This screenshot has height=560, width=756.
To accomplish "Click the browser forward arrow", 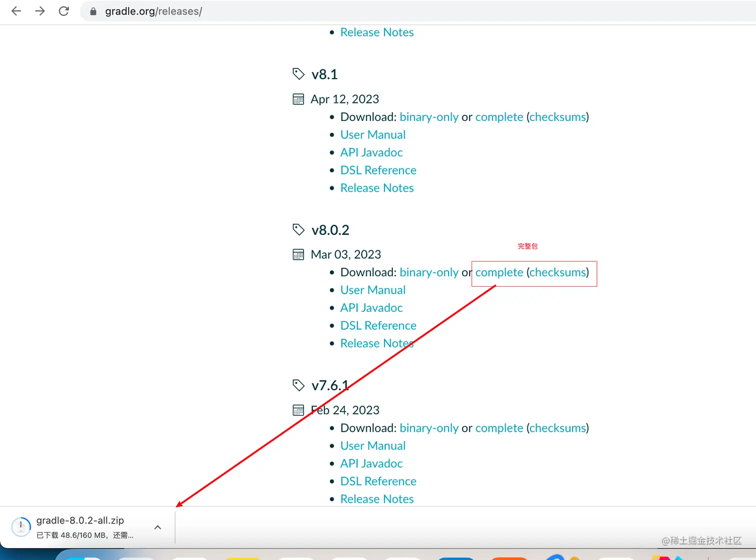I will point(40,11).
